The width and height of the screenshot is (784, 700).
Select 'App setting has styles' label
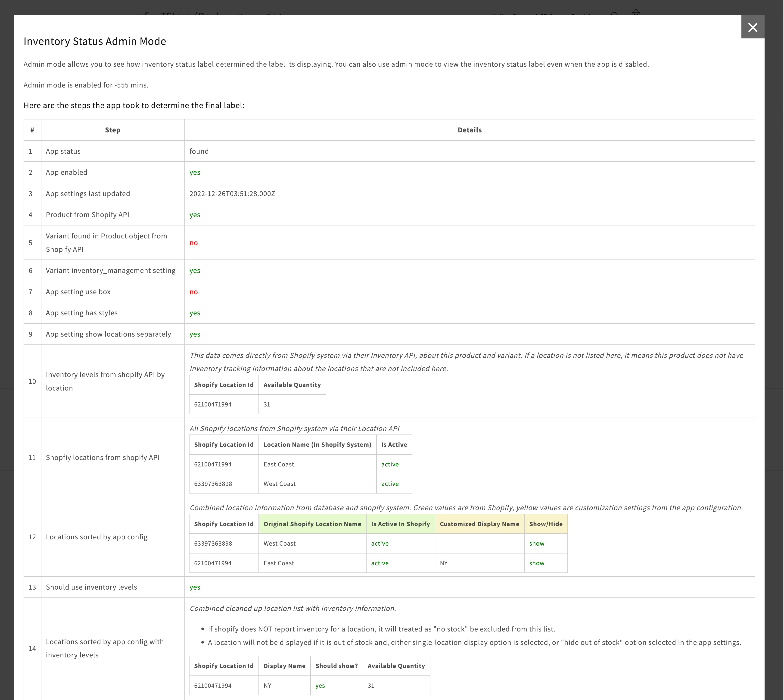coord(81,313)
